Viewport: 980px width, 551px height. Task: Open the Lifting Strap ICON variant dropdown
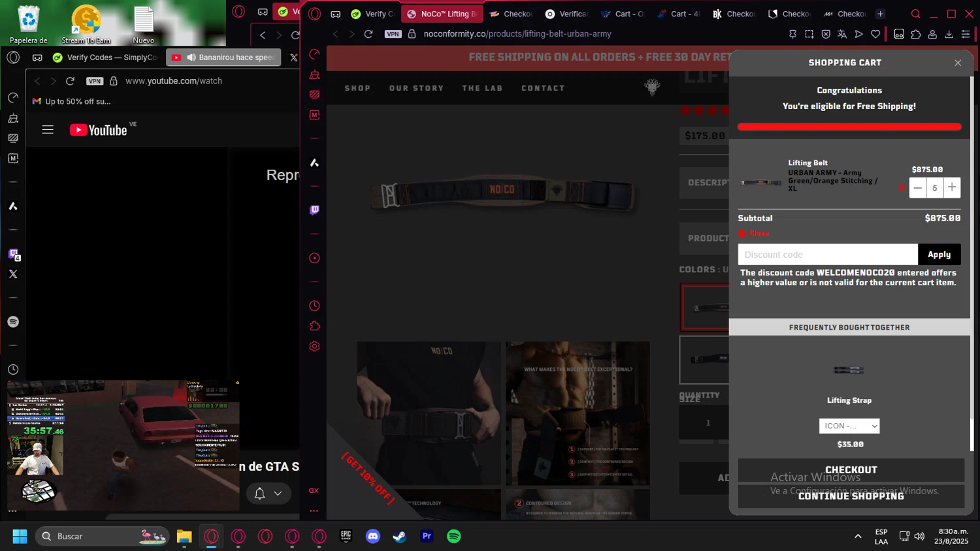click(849, 426)
